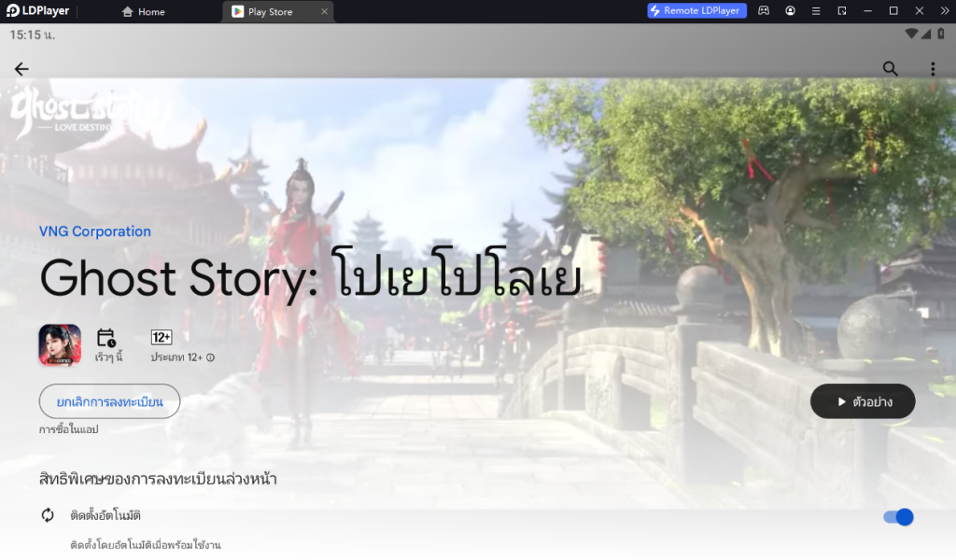The height and width of the screenshot is (560, 956).
Task: Click the LDPlayer logo
Action: (37, 11)
